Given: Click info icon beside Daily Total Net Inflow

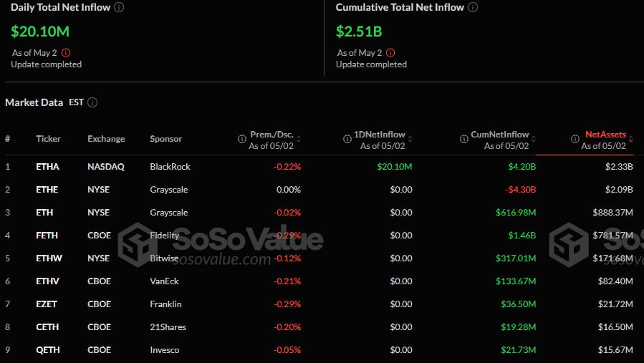Looking at the screenshot, I should [x=119, y=7].
